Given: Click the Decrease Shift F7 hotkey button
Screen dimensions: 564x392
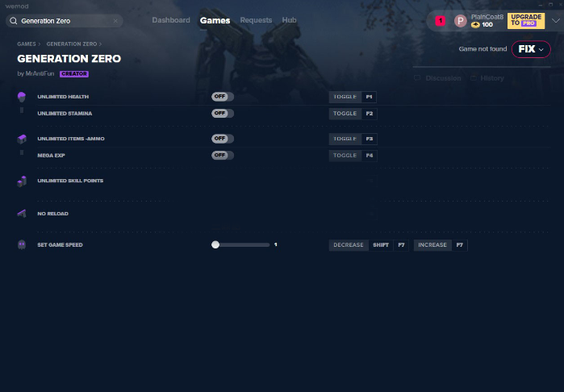Looking at the screenshot, I should (x=369, y=245).
